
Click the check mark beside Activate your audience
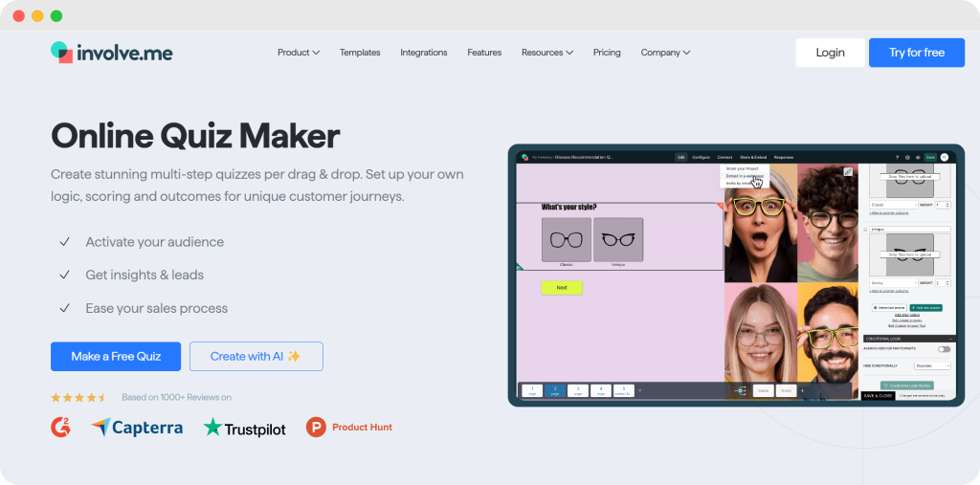tap(64, 242)
